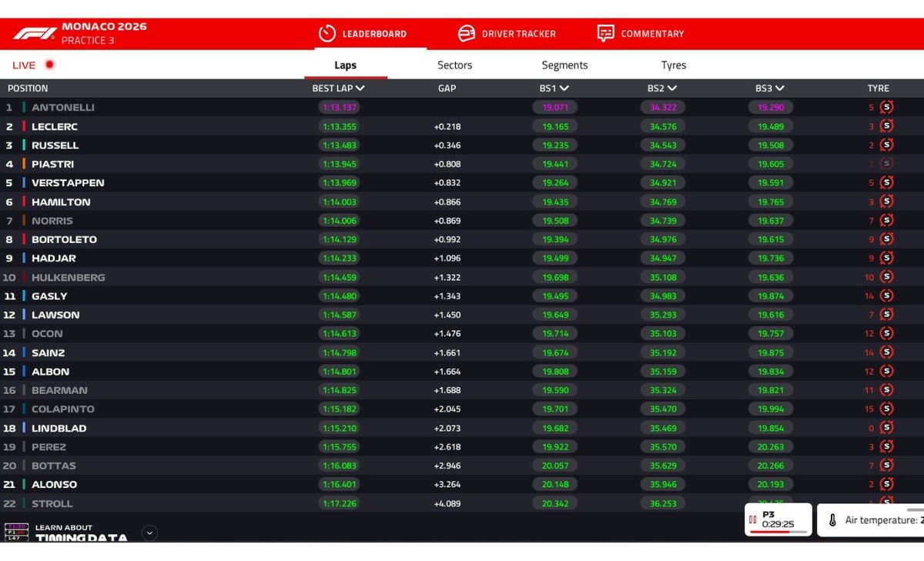Click Lindblad's BS1 time 19.682

pos(555,428)
